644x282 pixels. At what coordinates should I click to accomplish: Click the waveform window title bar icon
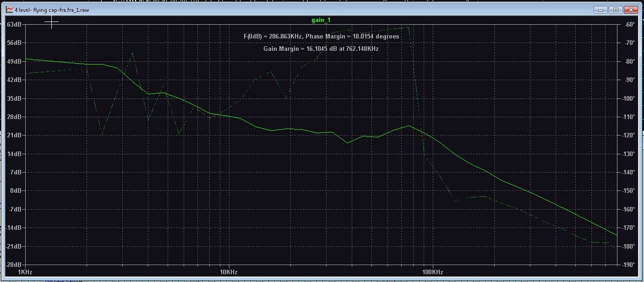point(10,10)
